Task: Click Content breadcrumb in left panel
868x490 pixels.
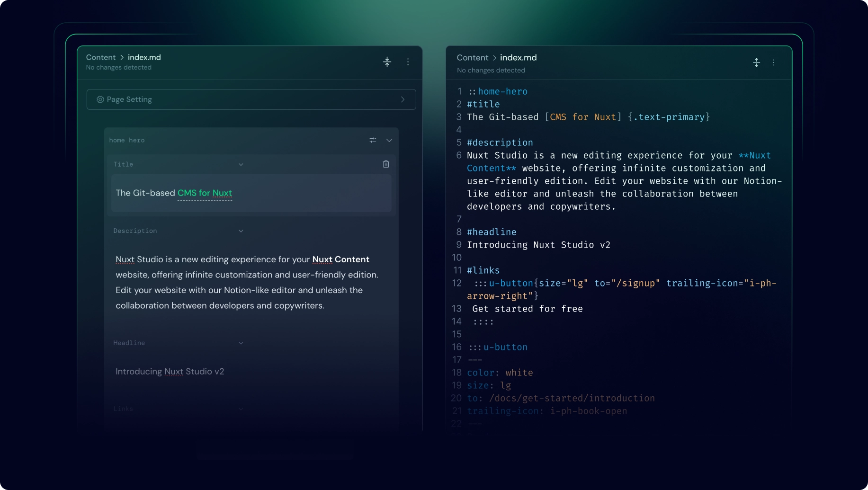Action: tap(100, 57)
